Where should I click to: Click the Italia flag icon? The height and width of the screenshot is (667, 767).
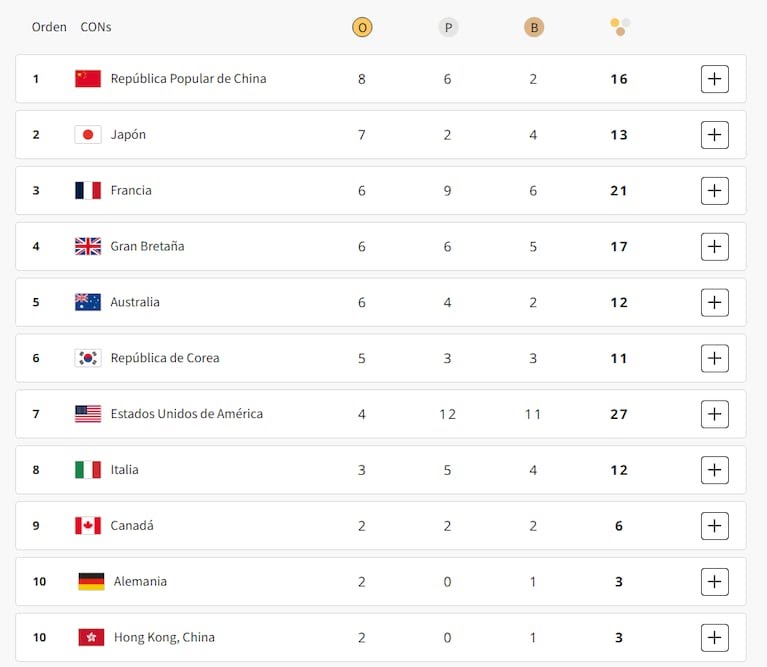(x=88, y=470)
